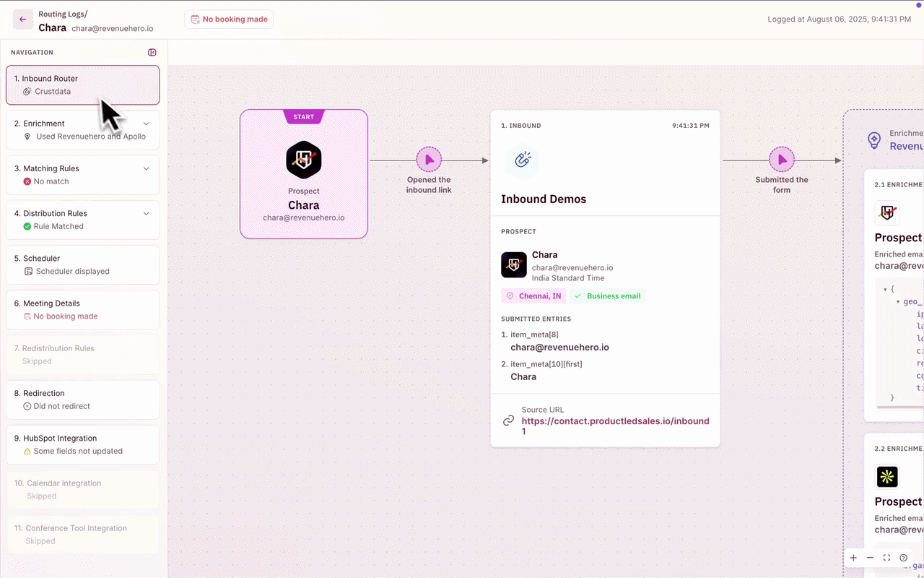This screenshot has height=578, width=924.
Task: Click the link icon beside Source URL
Action: pos(508,420)
